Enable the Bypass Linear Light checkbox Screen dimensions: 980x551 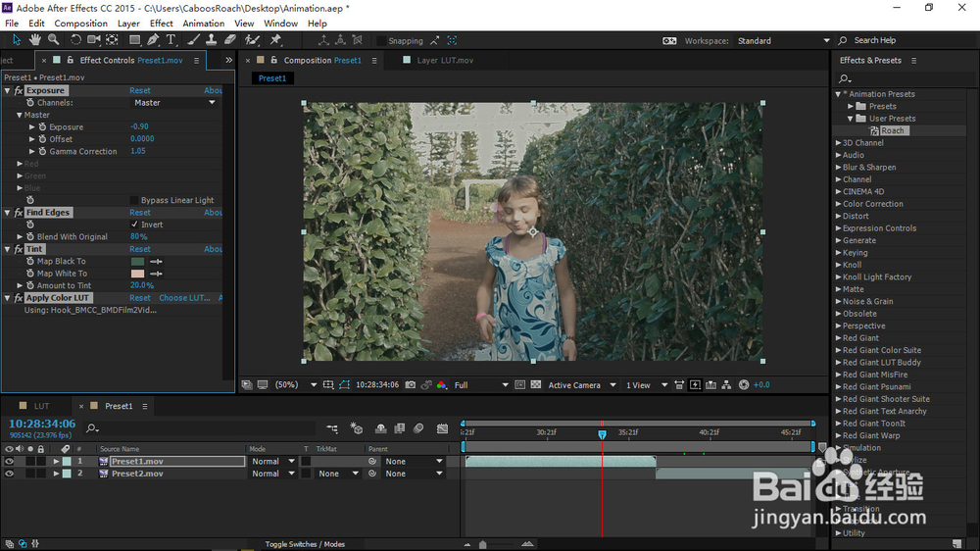click(134, 200)
